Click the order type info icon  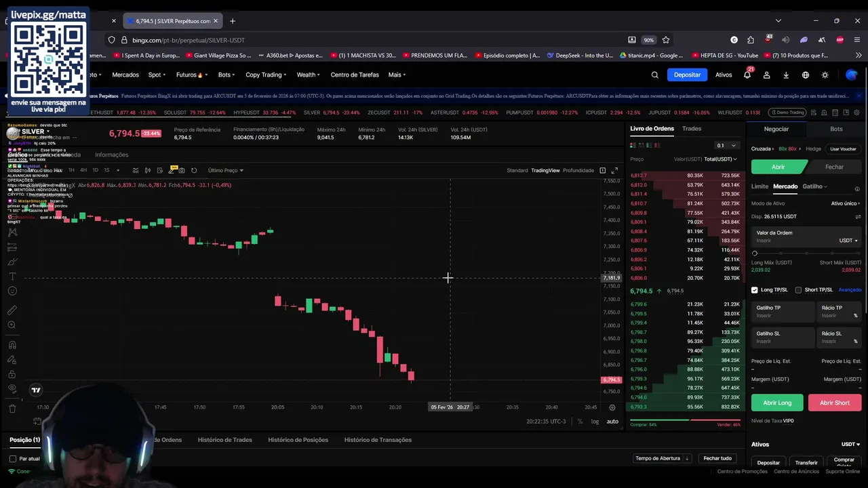pyautogui.click(x=857, y=189)
